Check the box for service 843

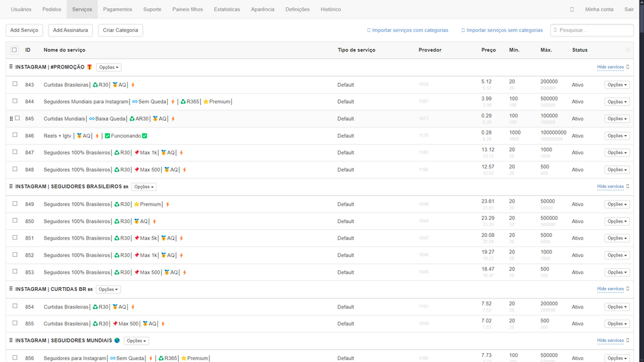[15, 84]
